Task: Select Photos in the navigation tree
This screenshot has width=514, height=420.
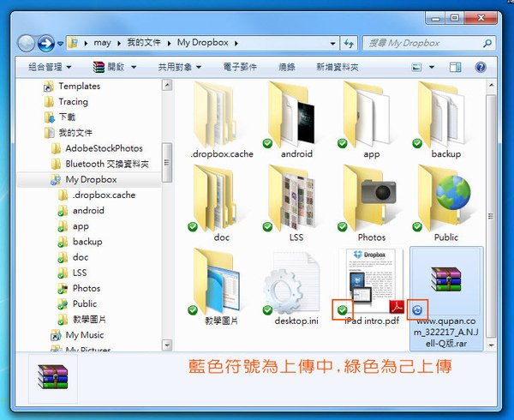Action: coord(79,289)
